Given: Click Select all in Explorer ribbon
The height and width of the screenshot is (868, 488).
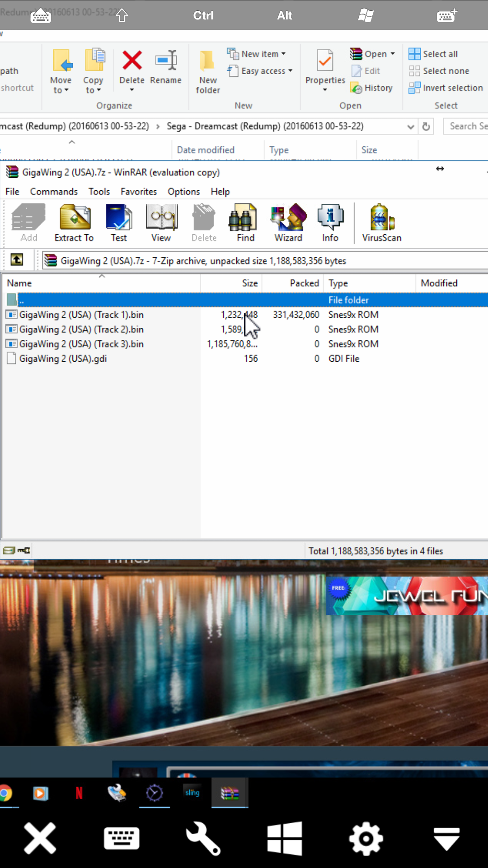Looking at the screenshot, I should click(433, 54).
